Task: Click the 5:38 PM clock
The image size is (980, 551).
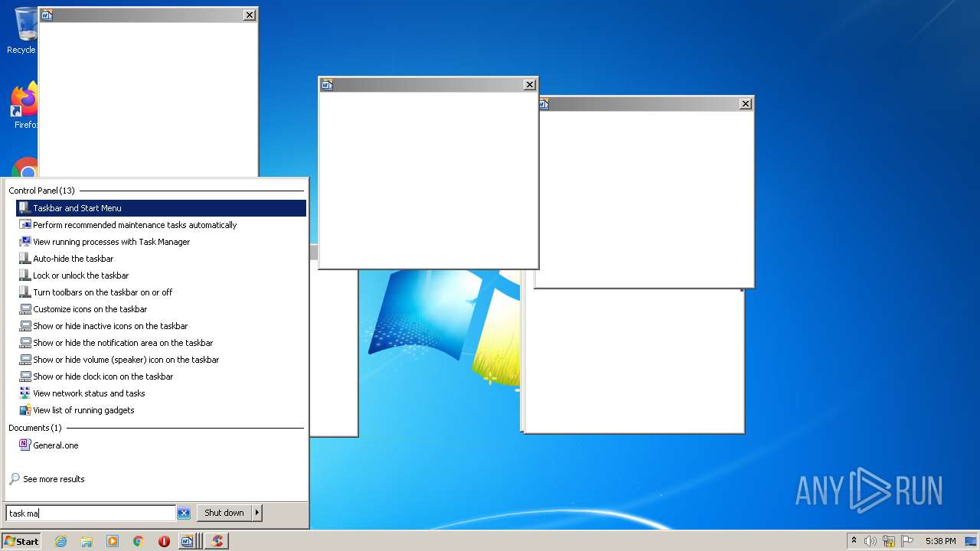Action: click(x=940, y=541)
